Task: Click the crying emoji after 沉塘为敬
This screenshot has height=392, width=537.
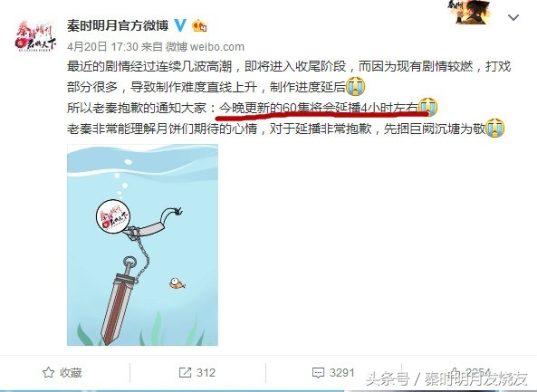Action: pyautogui.click(x=495, y=128)
